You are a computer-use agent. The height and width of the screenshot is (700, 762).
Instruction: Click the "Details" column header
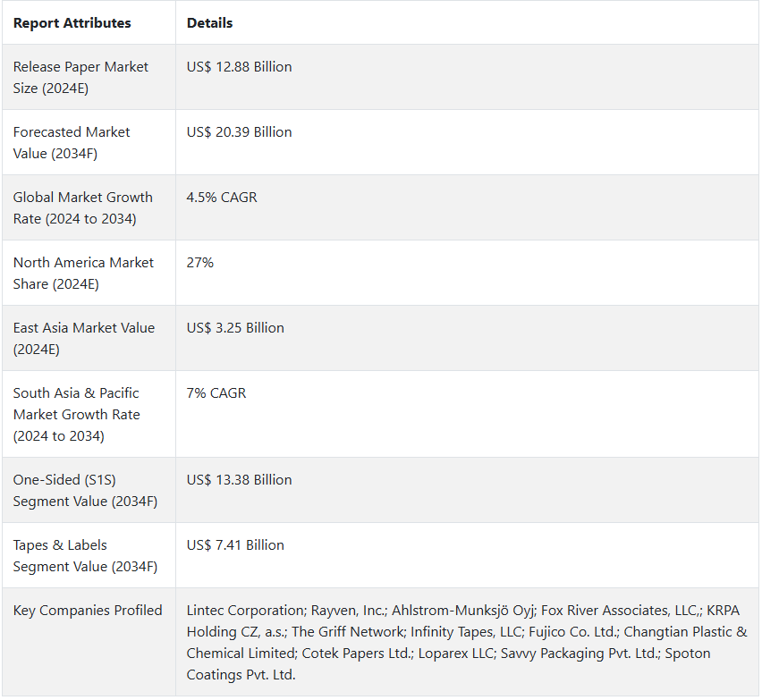209,23
